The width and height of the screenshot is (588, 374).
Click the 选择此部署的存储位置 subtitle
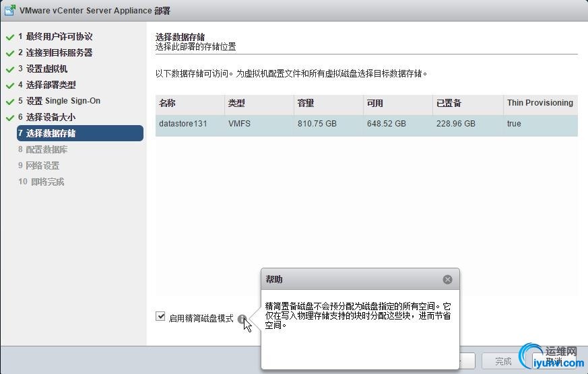tap(196, 47)
